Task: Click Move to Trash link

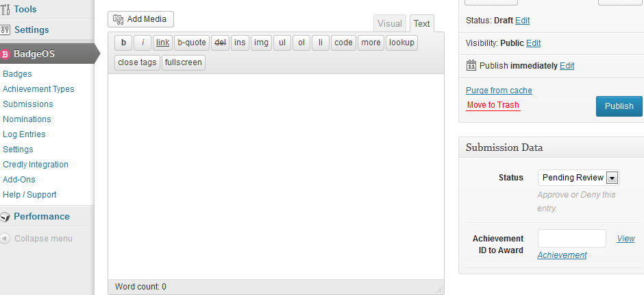Action: pyautogui.click(x=493, y=105)
